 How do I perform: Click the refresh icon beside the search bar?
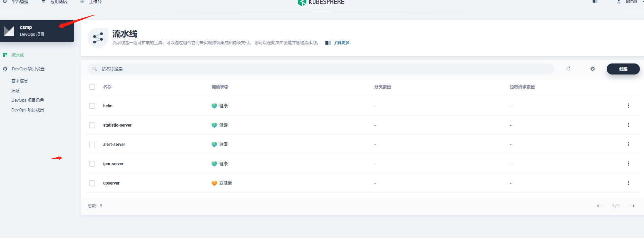coord(568,69)
